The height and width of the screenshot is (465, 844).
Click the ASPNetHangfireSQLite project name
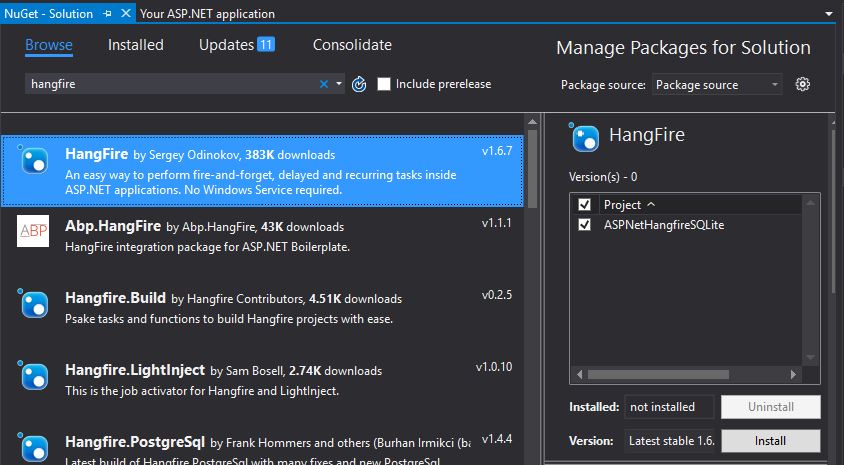(664, 224)
